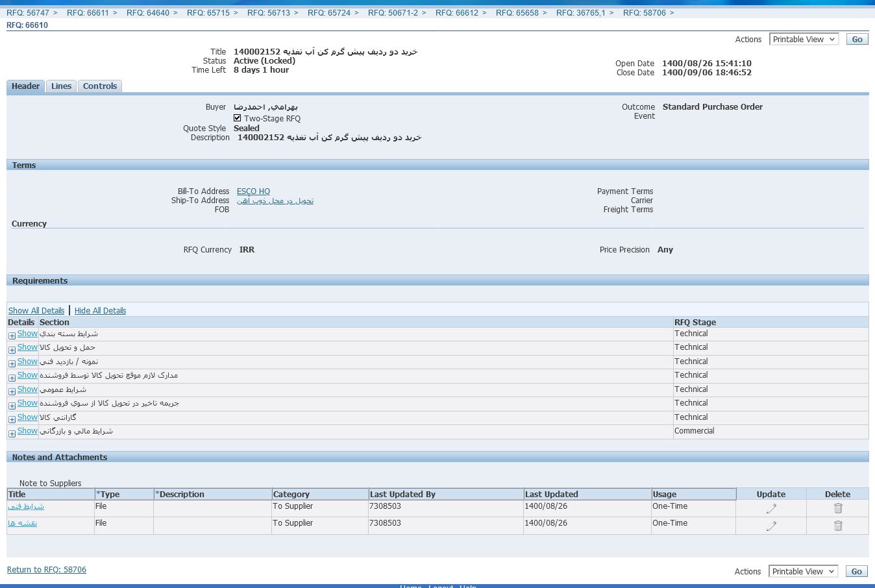The width and height of the screenshot is (875, 588).
Task: Click Show link for شرایط عمومی
Action: point(27,389)
